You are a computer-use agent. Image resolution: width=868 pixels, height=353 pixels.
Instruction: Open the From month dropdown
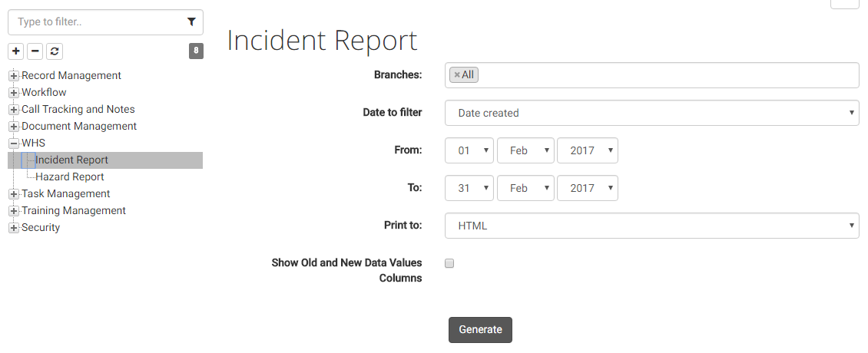[525, 150]
